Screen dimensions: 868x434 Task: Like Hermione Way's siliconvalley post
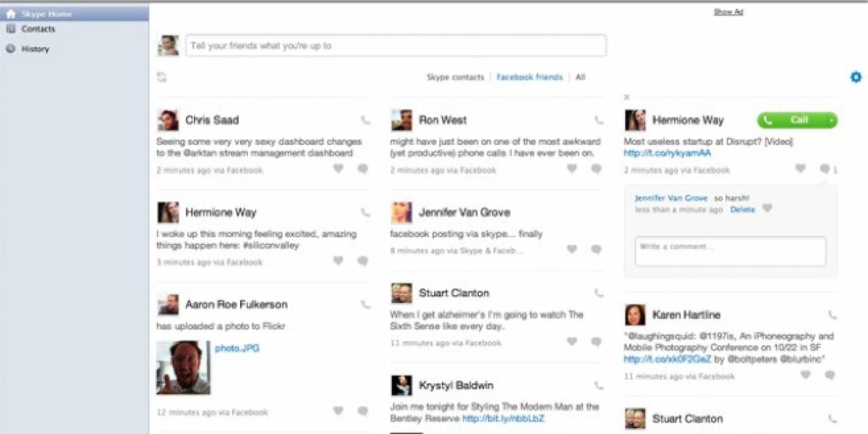click(x=338, y=260)
